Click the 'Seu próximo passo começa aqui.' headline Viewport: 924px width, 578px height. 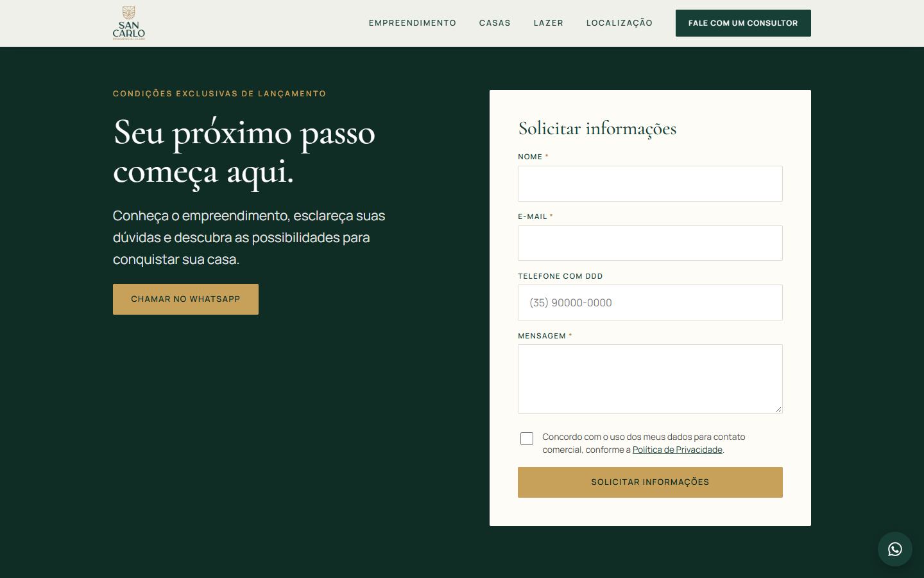tap(244, 152)
